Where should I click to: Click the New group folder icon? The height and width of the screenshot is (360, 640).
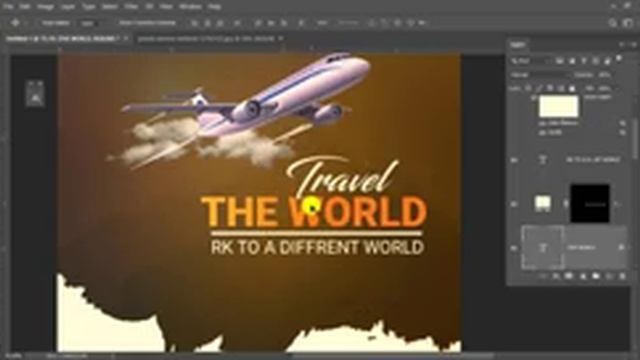(x=596, y=276)
